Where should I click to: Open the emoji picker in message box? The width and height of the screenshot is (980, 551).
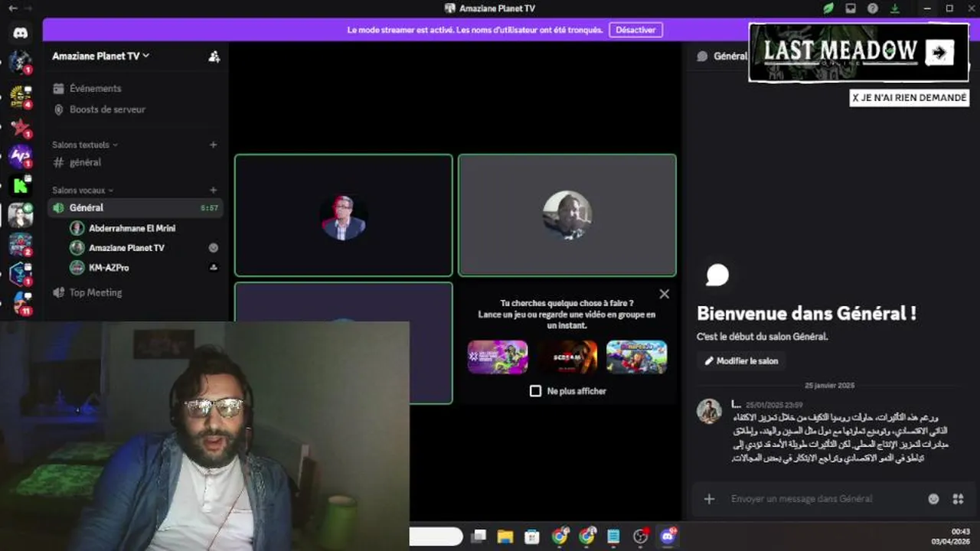933,499
